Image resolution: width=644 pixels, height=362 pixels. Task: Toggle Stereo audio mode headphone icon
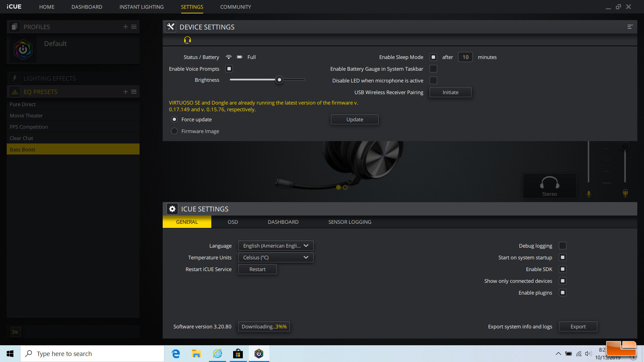tap(549, 186)
